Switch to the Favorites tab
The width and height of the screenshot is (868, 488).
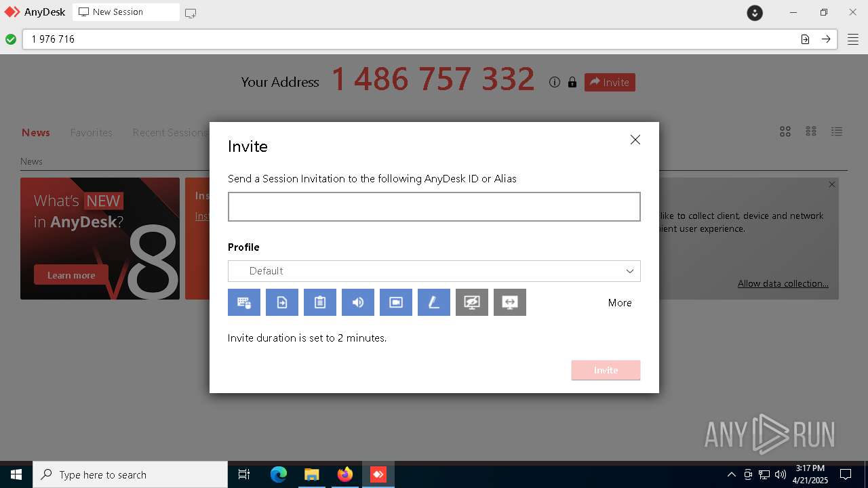click(92, 133)
